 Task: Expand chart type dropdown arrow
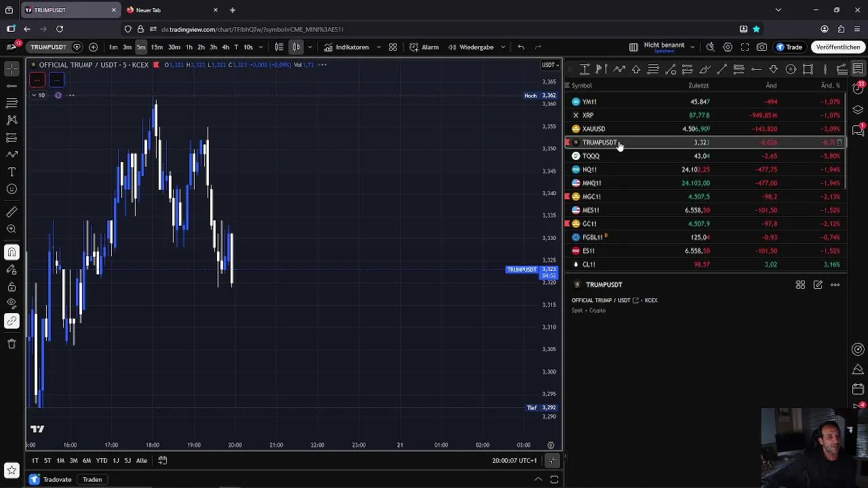click(x=310, y=47)
